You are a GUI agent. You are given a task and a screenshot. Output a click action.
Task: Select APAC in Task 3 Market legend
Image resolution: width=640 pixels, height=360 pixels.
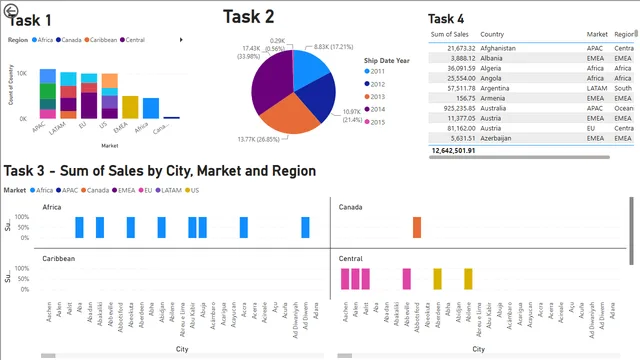(x=67, y=190)
